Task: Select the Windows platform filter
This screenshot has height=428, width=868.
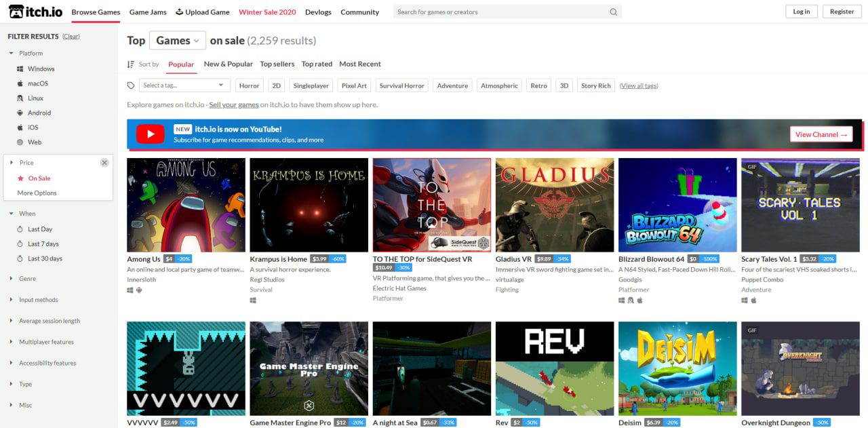Action: pos(41,69)
